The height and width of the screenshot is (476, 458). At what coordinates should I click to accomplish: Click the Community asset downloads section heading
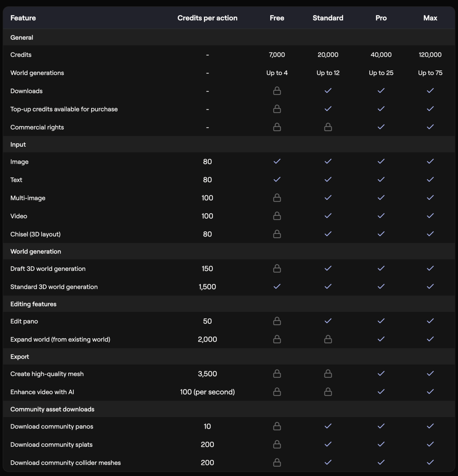coord(52,409)
